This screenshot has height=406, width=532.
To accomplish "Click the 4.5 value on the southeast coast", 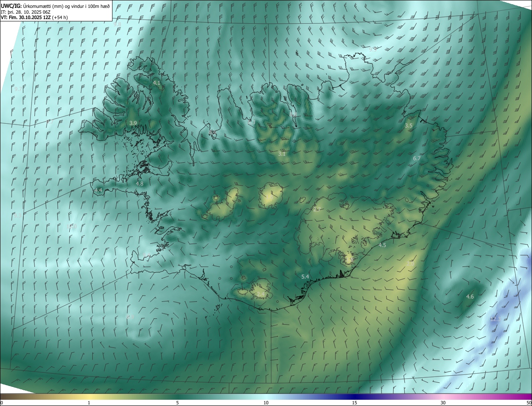I will (x=382, y=245).
